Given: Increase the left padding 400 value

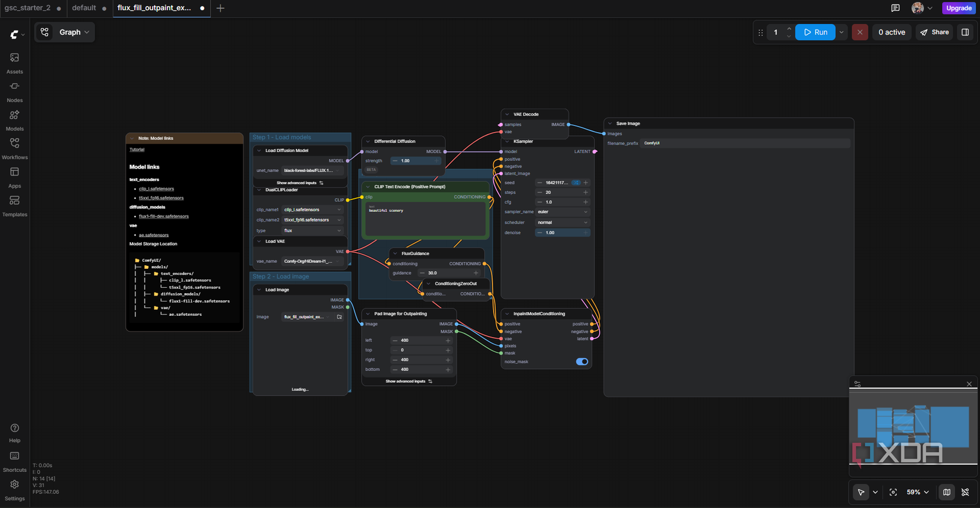Looking at the screenshot, I should click(x=448, y=341).
